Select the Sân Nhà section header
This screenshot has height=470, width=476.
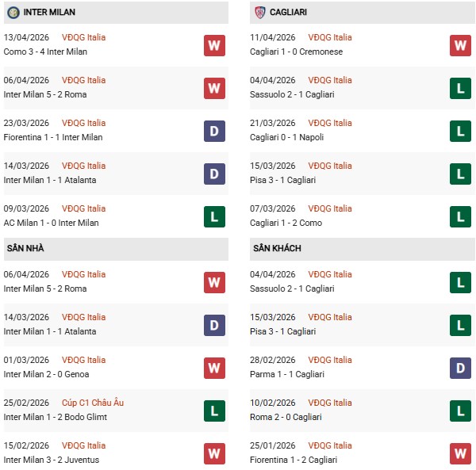coord(25,248)
